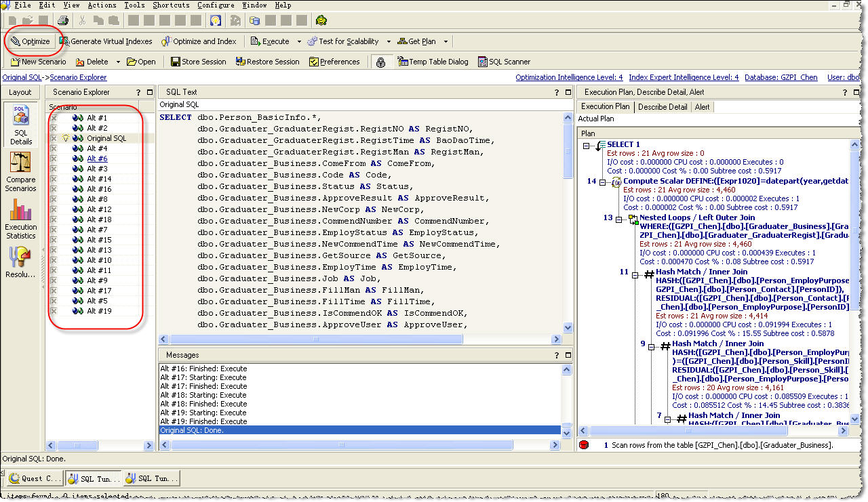Open the Execute dropdown arrow
The width and height of the screenshot is (868, 502).
[299, 42]
